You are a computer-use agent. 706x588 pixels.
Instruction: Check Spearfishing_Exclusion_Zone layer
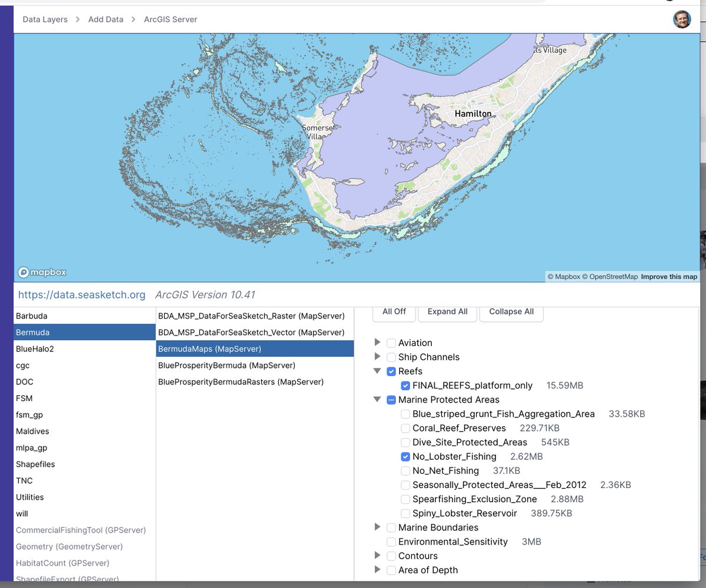(x=405, y=499)
